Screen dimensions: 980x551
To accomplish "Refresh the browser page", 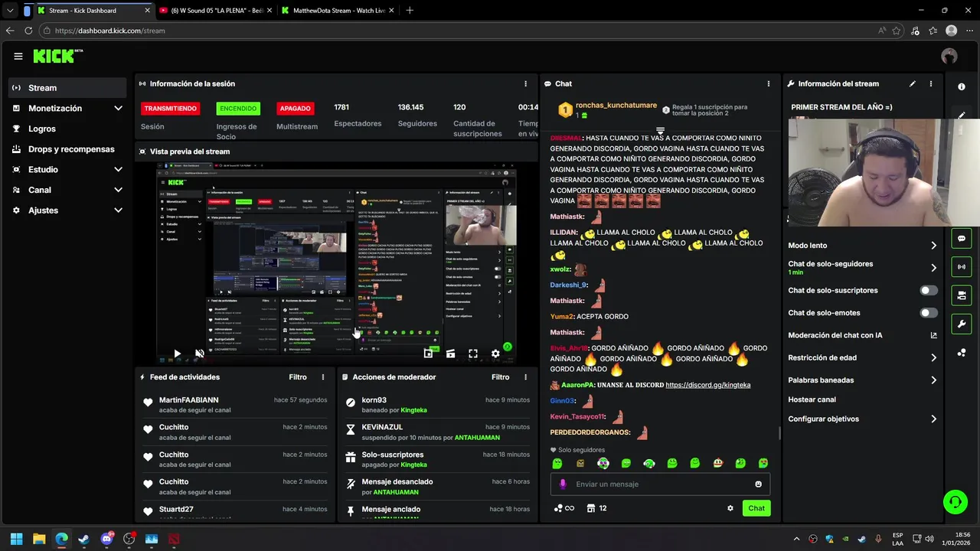I will (28, 31).
